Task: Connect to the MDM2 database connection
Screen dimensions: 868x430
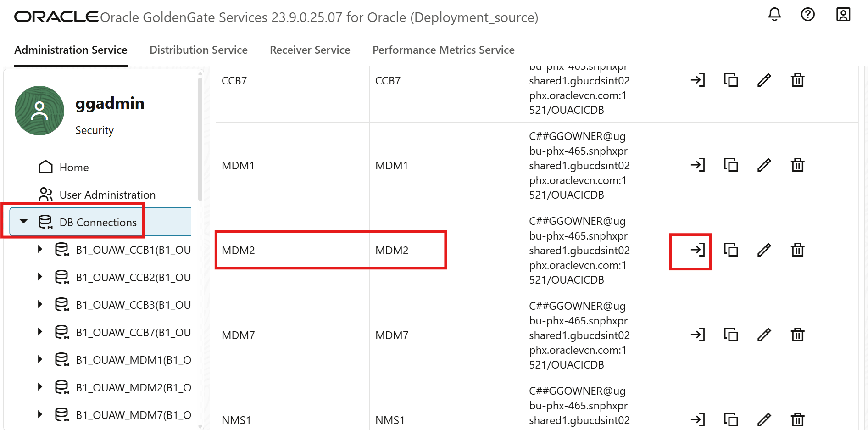Action: 698,250
